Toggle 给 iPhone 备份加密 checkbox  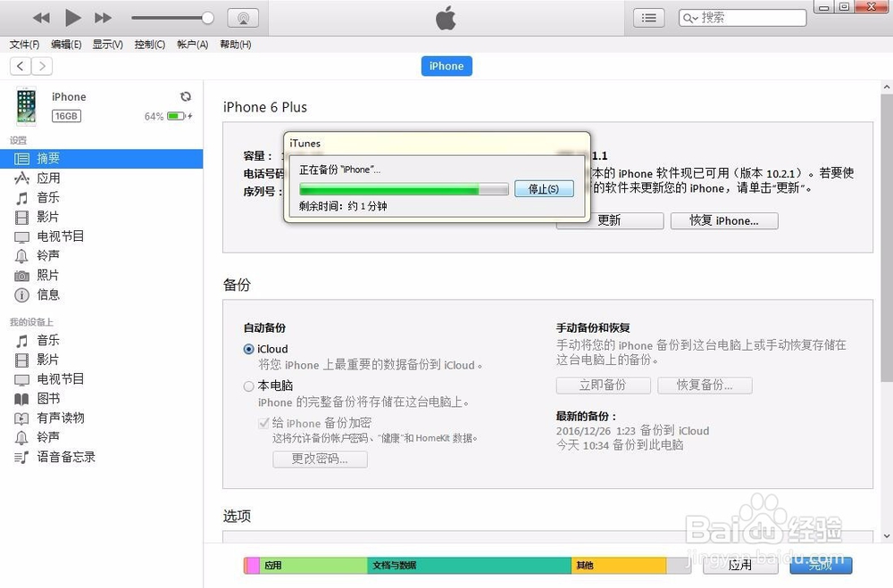pyautogui.click(x=263, y=423)
